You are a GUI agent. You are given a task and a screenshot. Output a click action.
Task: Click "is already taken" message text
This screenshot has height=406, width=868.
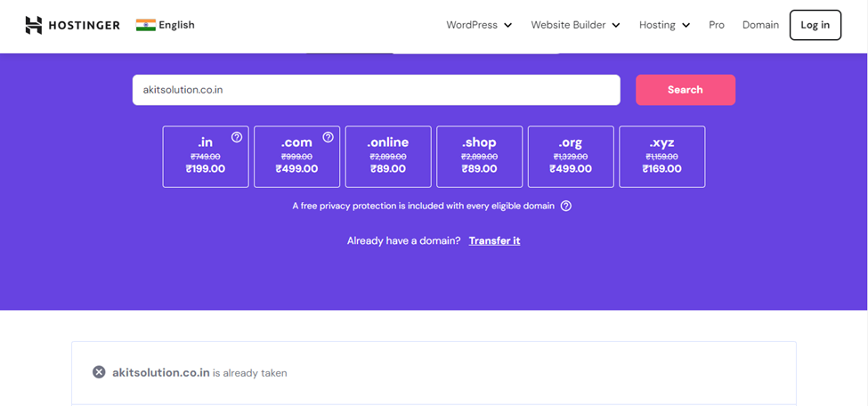pos(249,373)
